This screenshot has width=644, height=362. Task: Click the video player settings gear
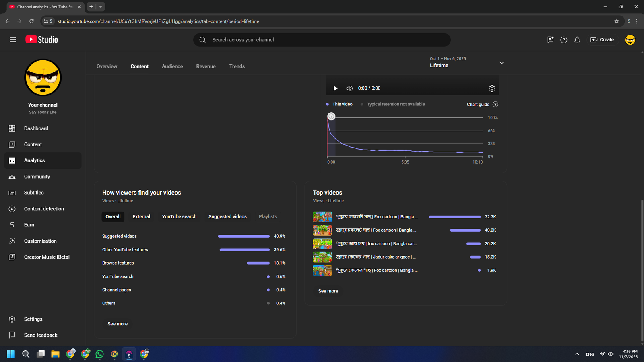pos(492,88)
